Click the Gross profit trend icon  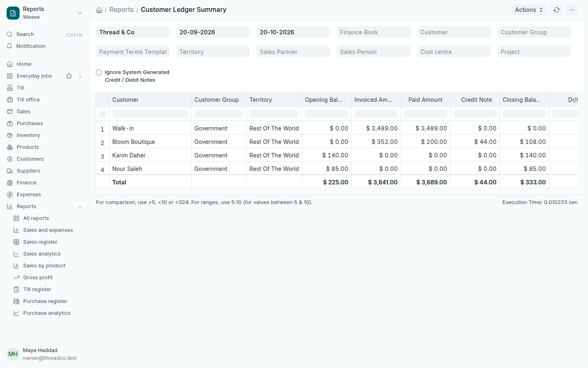[x=16, y=278]
